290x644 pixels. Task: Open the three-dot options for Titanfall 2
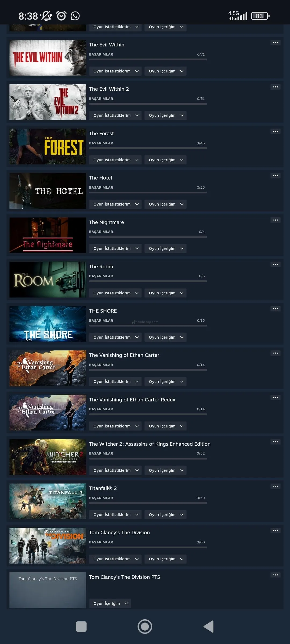point(275,486)
